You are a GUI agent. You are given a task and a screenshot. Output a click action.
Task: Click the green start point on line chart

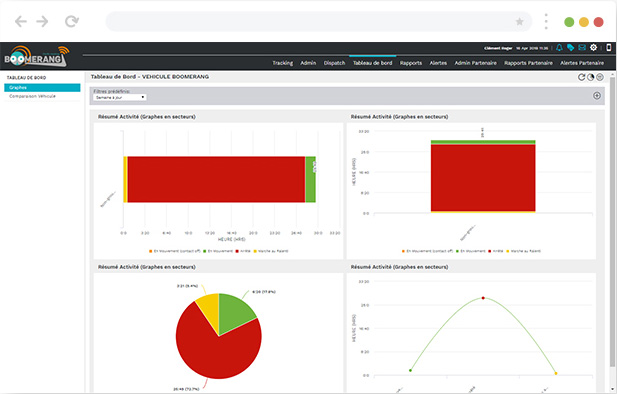point(410,370)
